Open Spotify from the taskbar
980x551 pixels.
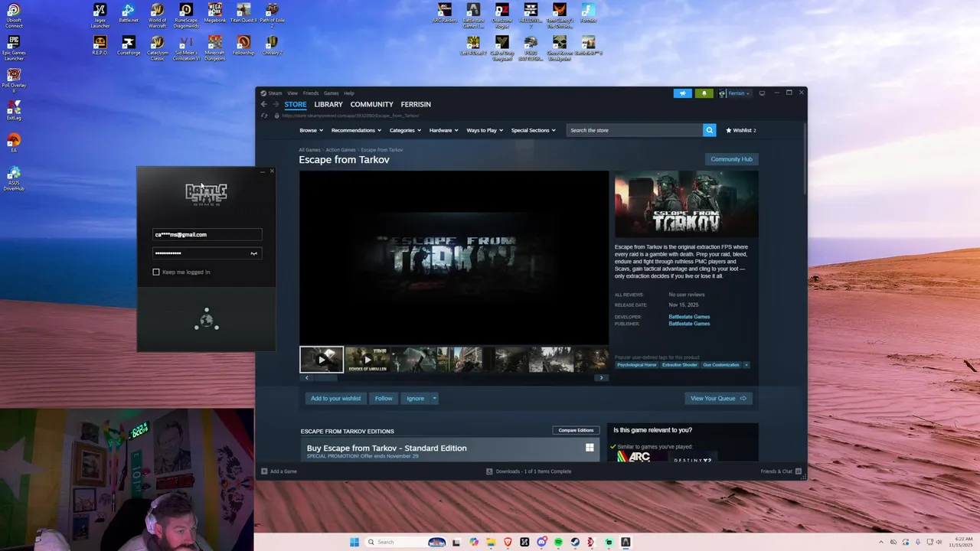click(558, 542)
